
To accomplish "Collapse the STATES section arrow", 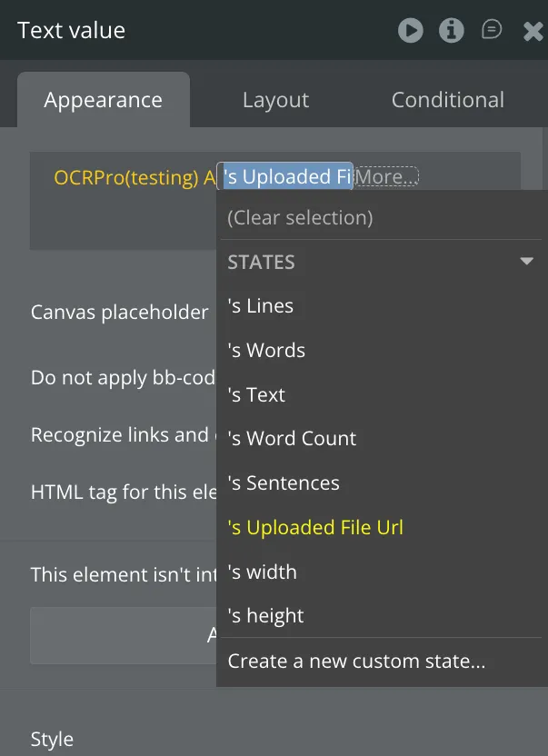I will tap(526, 262).
